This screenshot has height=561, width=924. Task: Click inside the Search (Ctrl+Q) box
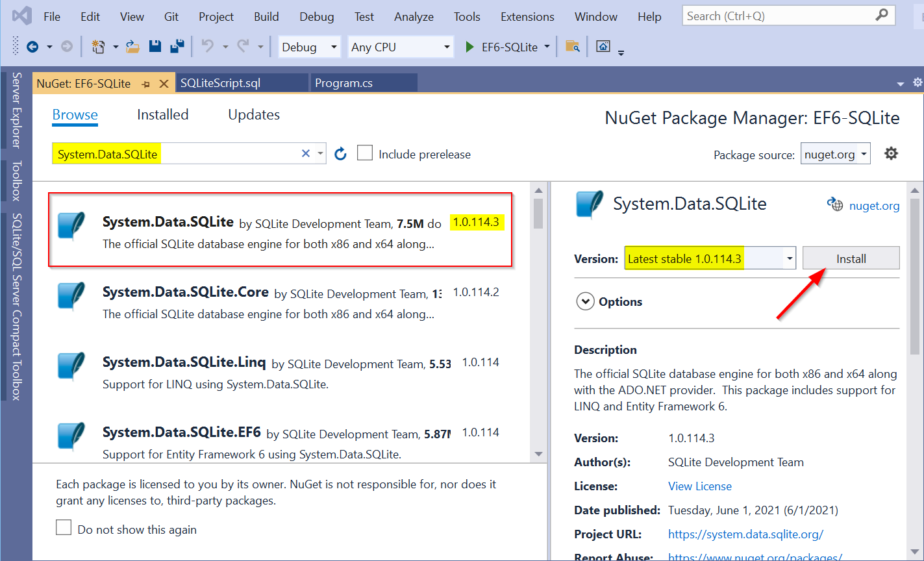[x=779, y=14]
